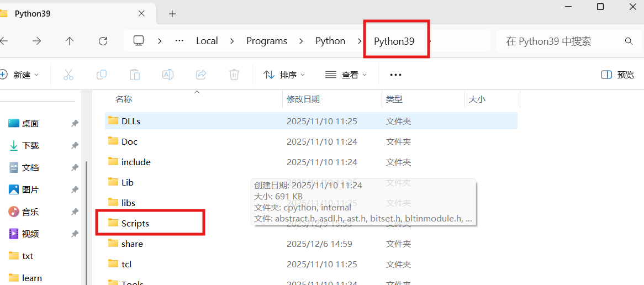This screenshot has width=644, height=285.
Task: Unpin 桌面 using its pin icon
Action: [x=75, y=123]
